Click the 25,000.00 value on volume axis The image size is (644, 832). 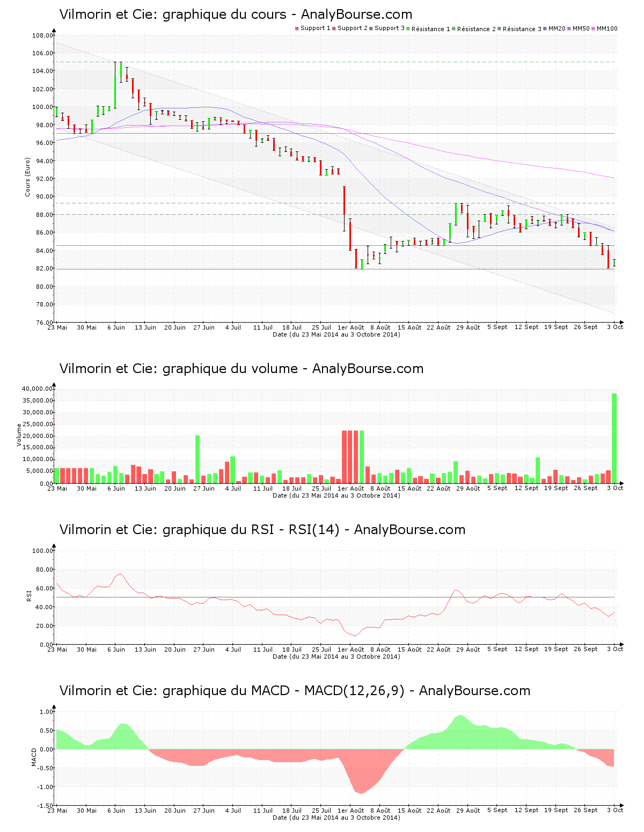point(38,424)
